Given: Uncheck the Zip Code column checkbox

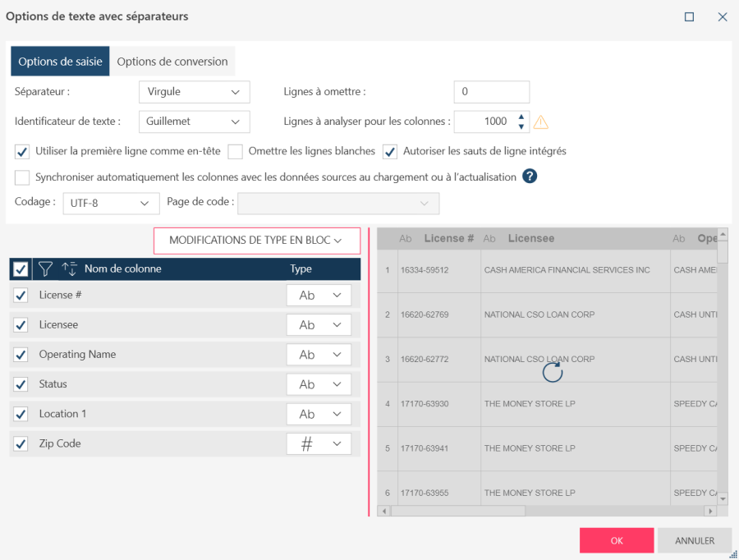Looking at the screenshot, I should [x=21, y=443].
